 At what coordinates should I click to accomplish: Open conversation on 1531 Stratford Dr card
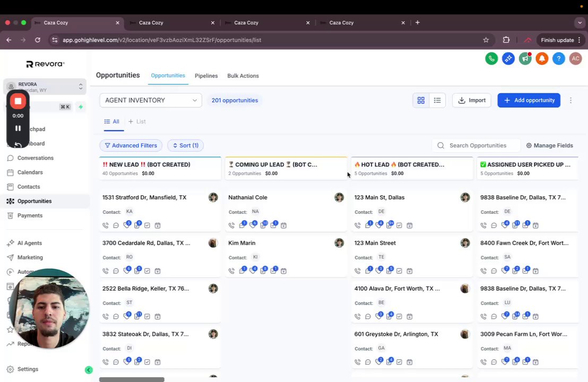[x=116, y=225]
